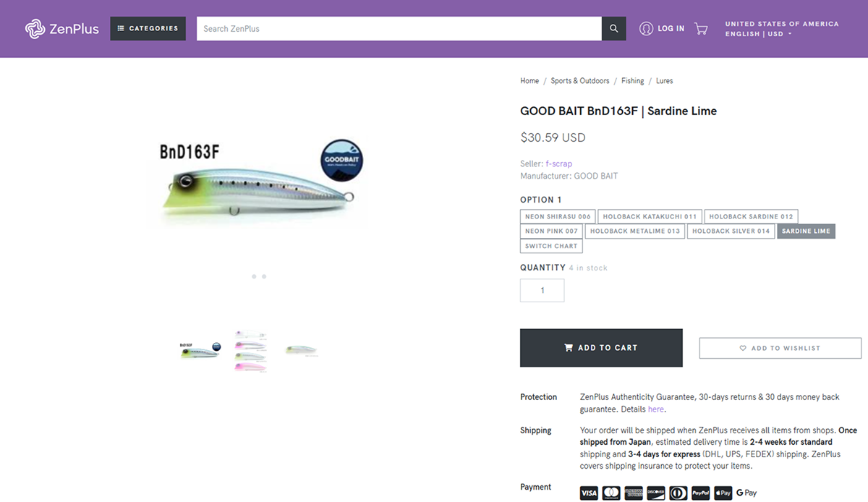Click the quantity input field
This screenshot has width=868, height=502.
coord(542,291)
